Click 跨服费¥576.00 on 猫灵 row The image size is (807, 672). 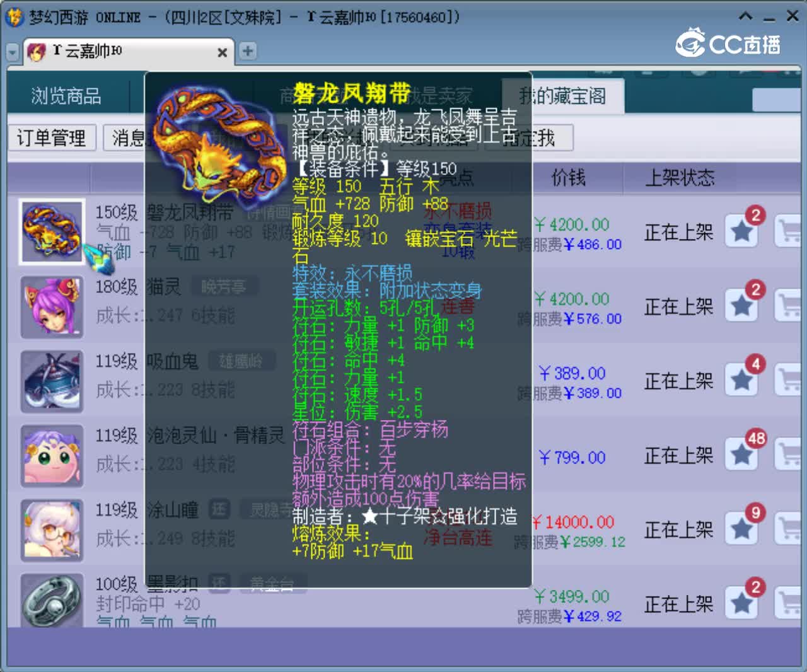569,319
